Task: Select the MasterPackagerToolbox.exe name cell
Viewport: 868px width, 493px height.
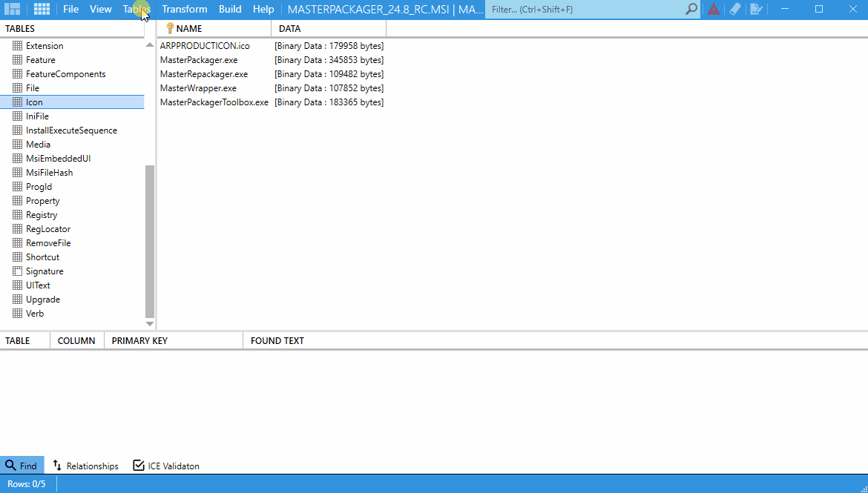Action: pyautogui.click(x=214, y=102)
